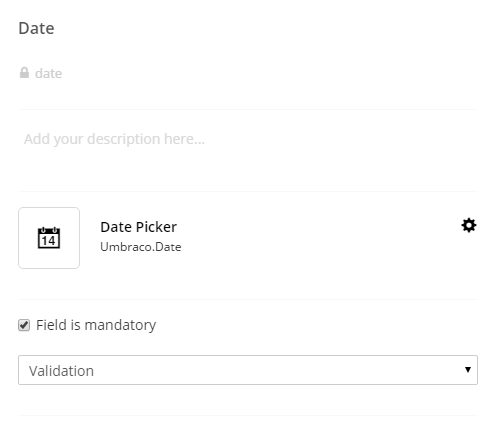Uncheck the mandatory field option
This screenshot has height=427, width=495.
tap(24, 325)
